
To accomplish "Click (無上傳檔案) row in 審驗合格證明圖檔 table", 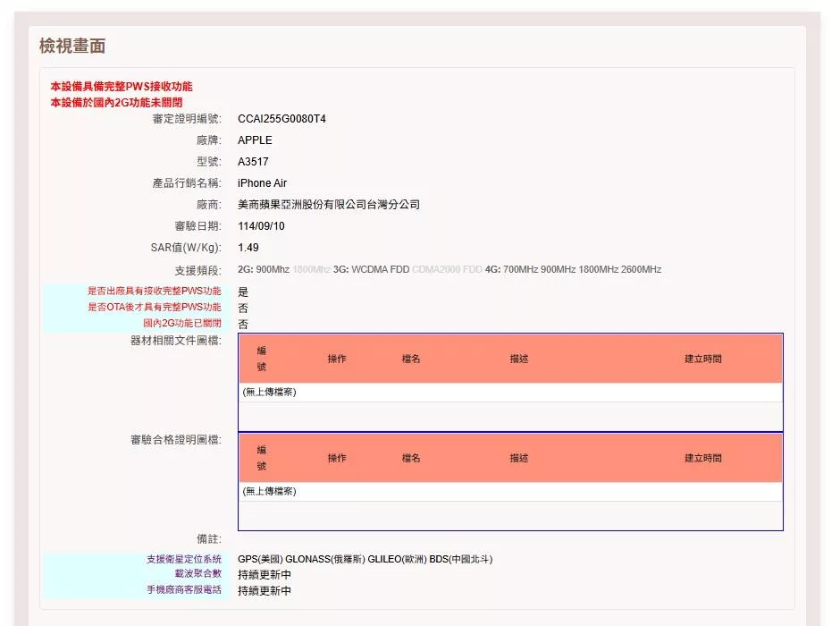I will click(x=269, y=491).
